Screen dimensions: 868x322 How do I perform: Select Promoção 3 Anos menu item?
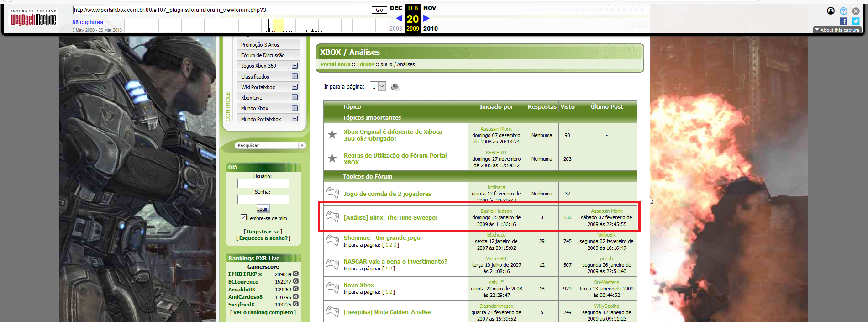click(260, 45)
